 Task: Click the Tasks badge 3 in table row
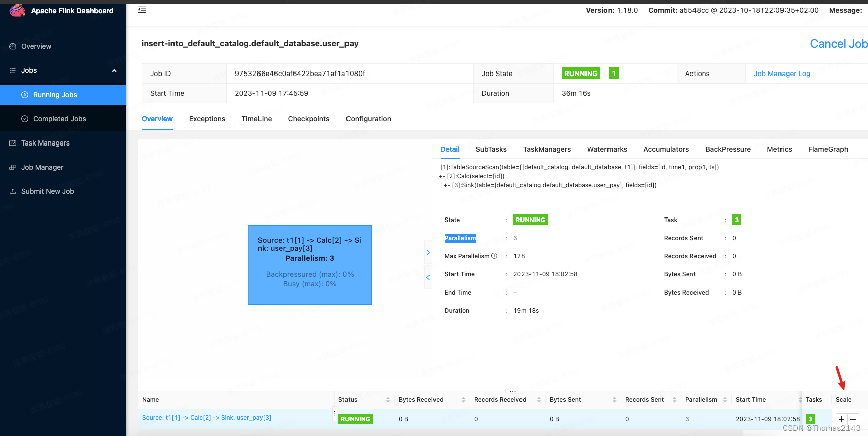[810, 419]
